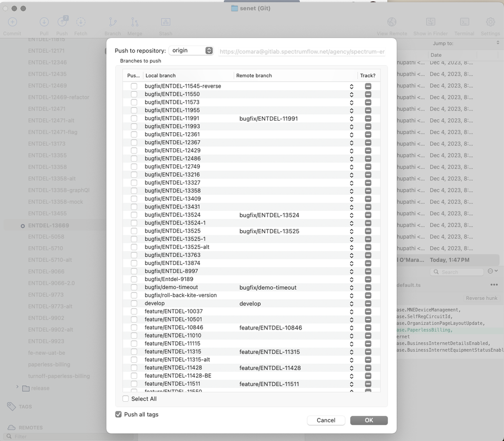The width and height of the screenshot is (504, 441).
Task: Toggle track icon for bugfix/ENTDEL-13524
Action: click(x=368, y=215)
